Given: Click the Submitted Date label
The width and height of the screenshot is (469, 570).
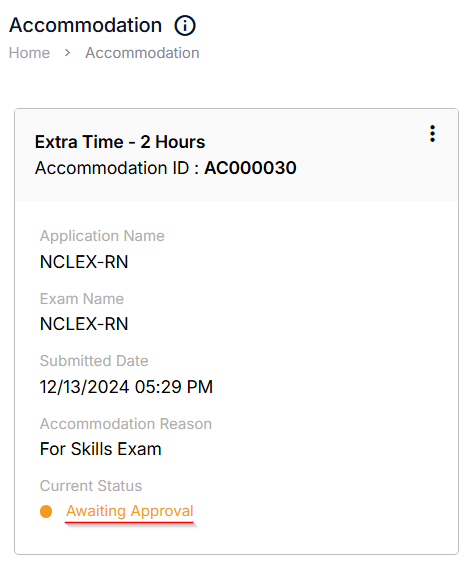Looking at the screenshot, I should tap(94, 361).
